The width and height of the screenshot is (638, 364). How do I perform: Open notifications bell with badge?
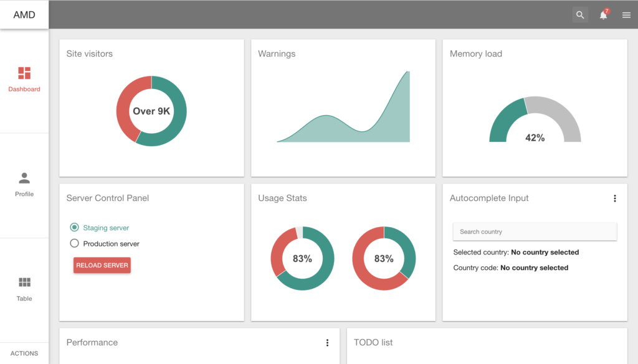tap(603, 15)
